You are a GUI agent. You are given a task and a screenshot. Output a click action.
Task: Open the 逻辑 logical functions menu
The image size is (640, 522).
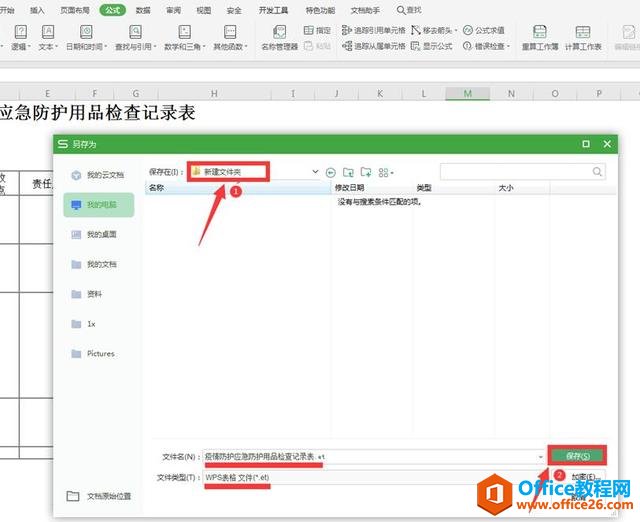click(x=20, y=38)
